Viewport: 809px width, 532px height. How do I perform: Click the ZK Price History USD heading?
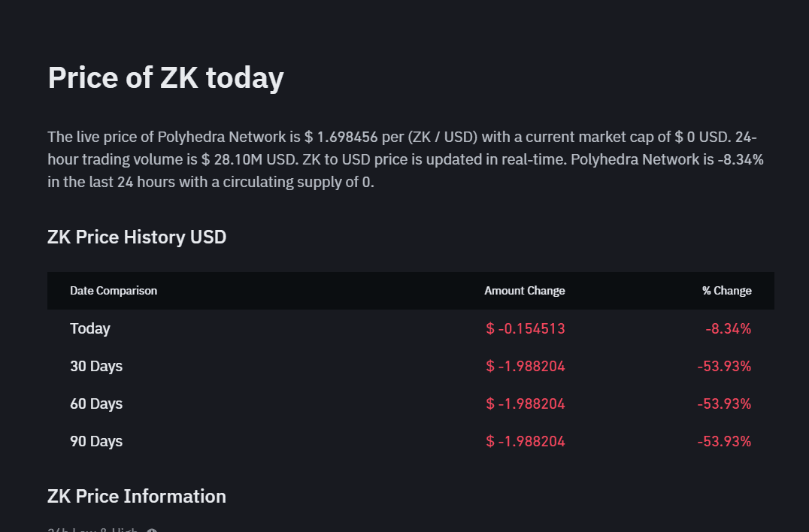tap(137, 237)
